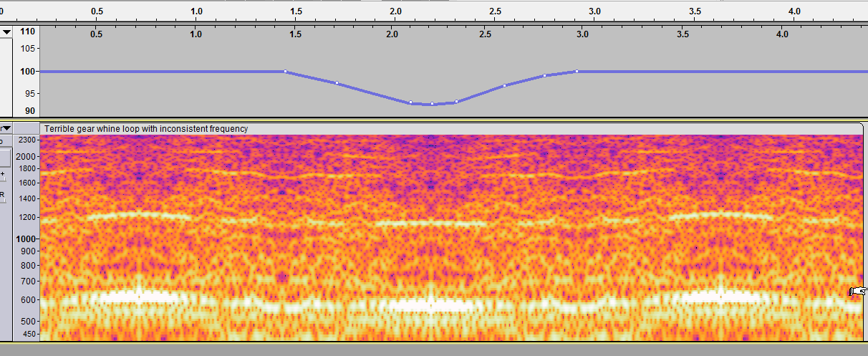Click the envelope point just before 2.1 seconds
This screenshot has height=356, width=868.
[x=410, y=102]
